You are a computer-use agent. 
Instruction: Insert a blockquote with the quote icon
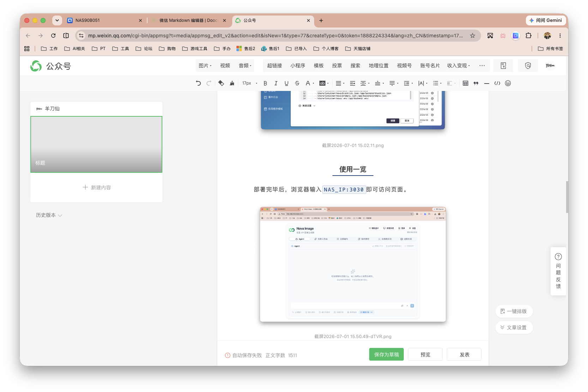point(476,83)
